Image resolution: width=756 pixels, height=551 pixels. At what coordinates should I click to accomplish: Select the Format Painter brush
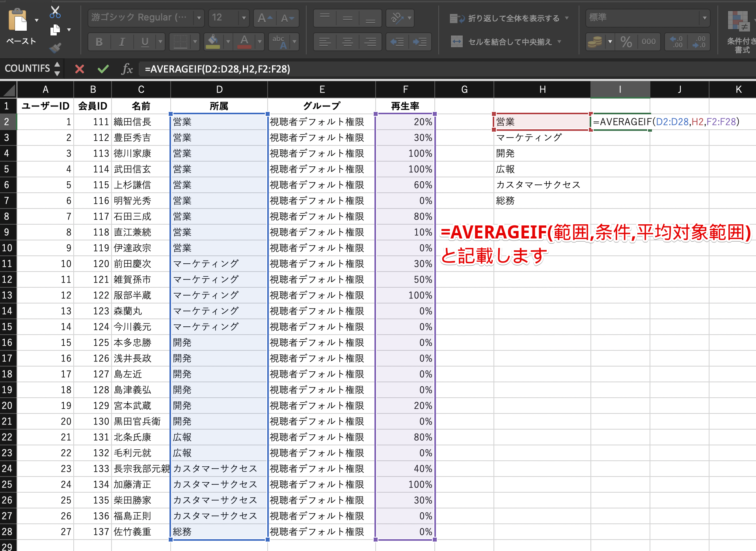(x=55, y=48)
